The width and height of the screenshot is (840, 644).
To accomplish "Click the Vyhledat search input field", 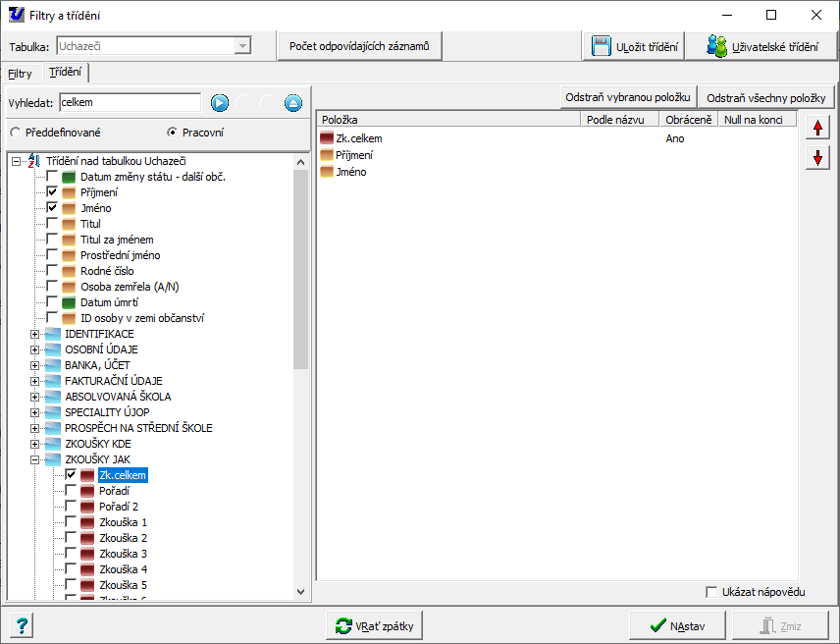I will click(129, 102).
